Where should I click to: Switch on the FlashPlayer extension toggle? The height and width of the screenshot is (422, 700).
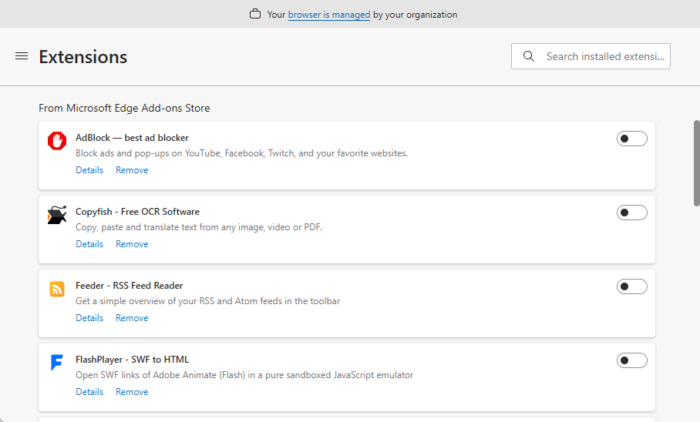tap(632, 360)
